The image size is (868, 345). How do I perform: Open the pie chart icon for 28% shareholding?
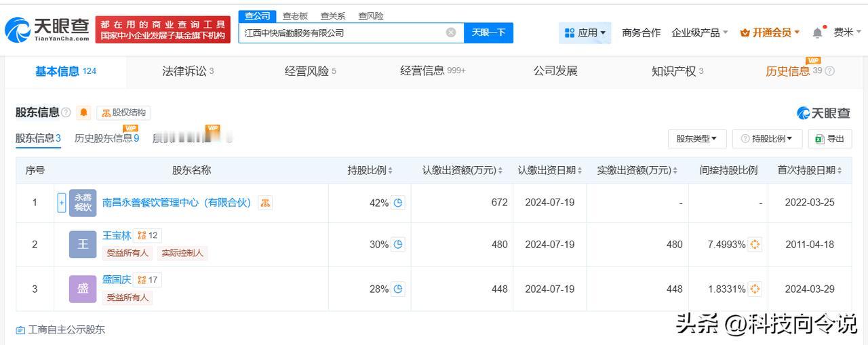click(x=398, y=289)
